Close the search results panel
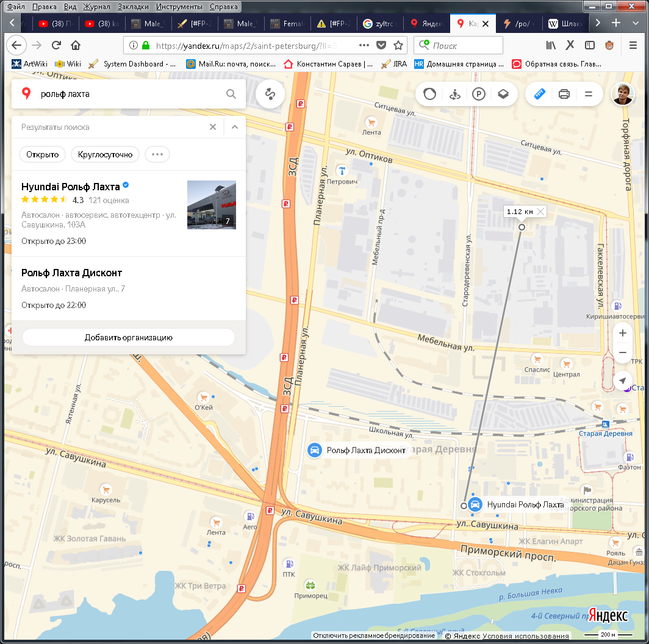 (x=213, y=127)
